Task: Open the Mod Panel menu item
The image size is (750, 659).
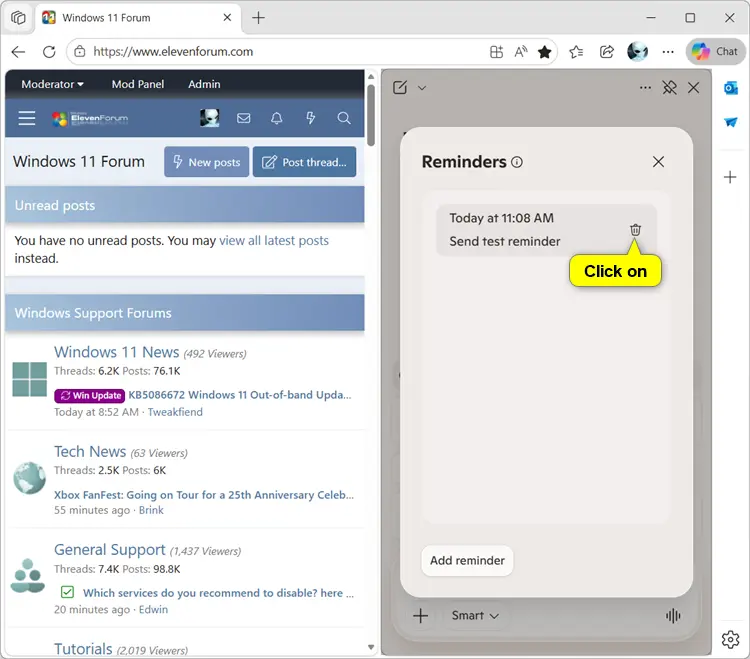Action: pyautogui.click(x=138, y=84)
